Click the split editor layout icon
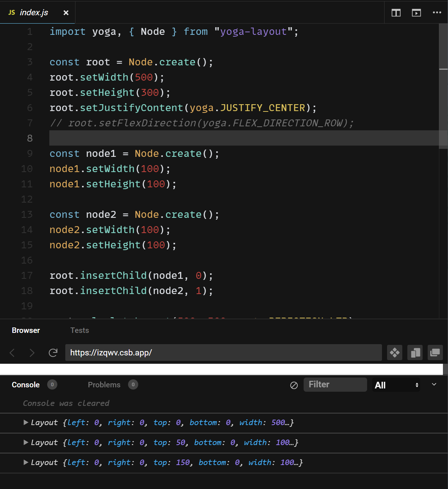The image size is (448, 489). click(396, 13)
